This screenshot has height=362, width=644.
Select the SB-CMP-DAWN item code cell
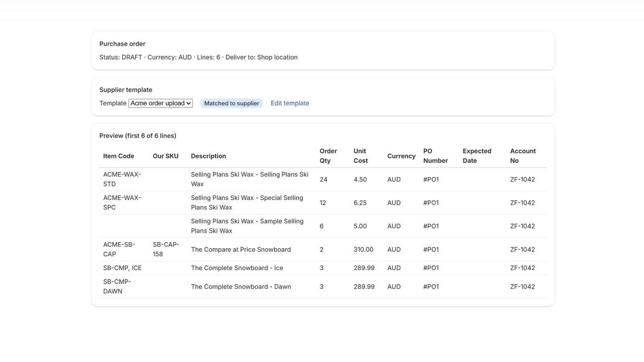117,286
